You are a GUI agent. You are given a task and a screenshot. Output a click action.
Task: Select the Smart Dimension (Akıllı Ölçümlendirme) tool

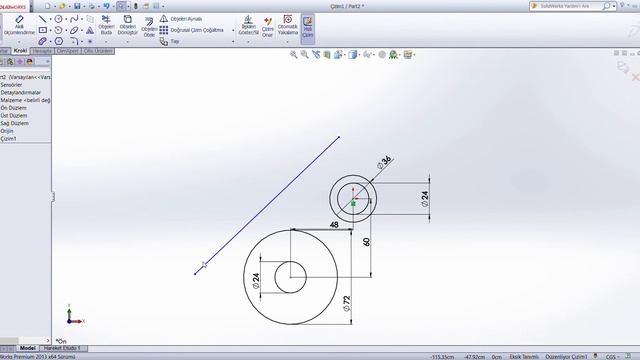(x=19, y=25)
